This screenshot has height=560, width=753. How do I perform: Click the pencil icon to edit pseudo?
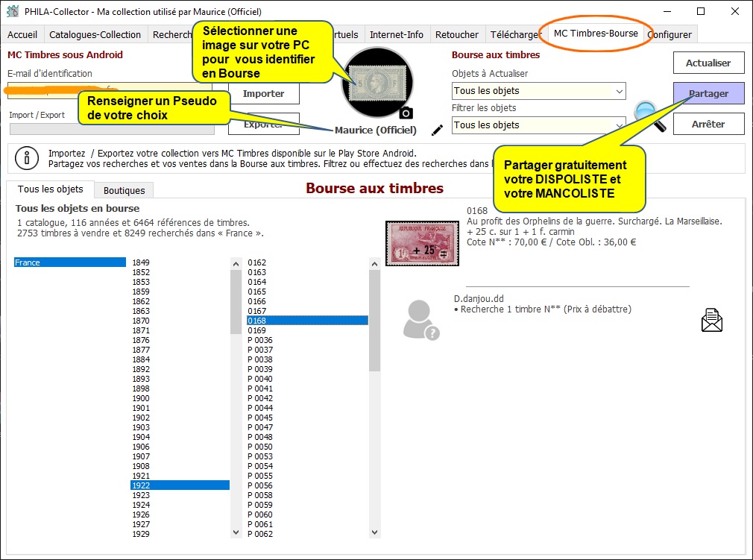tap(437, 130)
